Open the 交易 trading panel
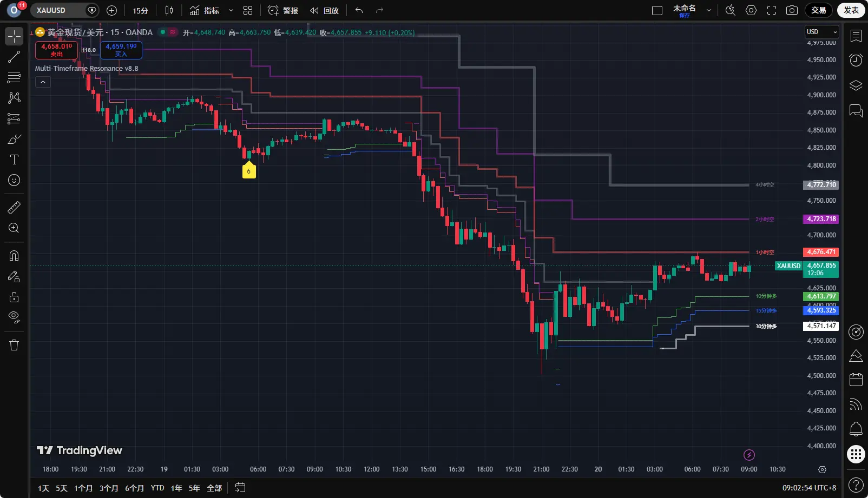 [x=819, y=10]
